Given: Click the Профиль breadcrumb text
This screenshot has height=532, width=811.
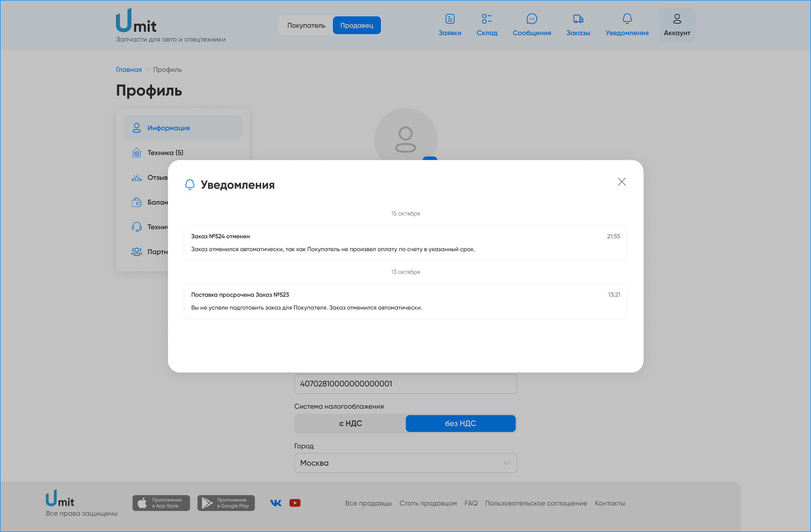Looking at the screenshot, I should pyautogui.click(x=168, y=70).
